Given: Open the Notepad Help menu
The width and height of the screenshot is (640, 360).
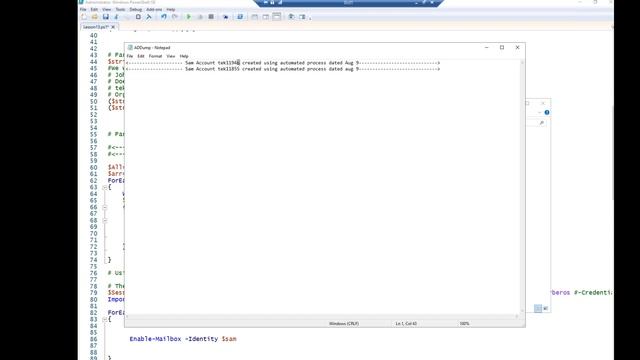Looking at the screenshot, I should [184, 56].
